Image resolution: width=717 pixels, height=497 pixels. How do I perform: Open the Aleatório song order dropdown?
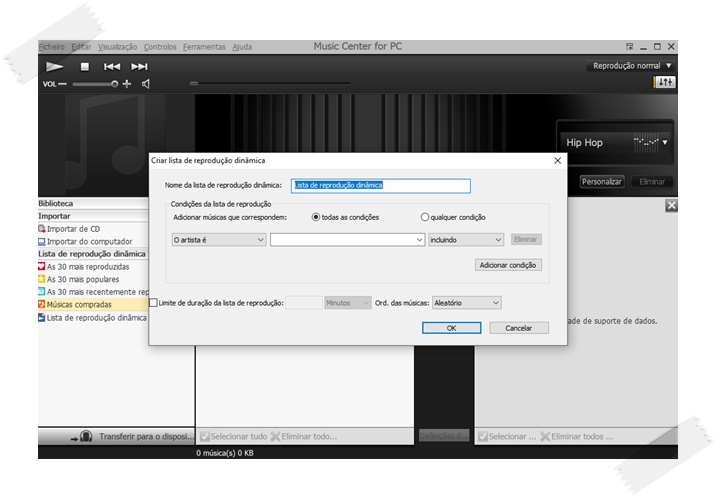466,303
